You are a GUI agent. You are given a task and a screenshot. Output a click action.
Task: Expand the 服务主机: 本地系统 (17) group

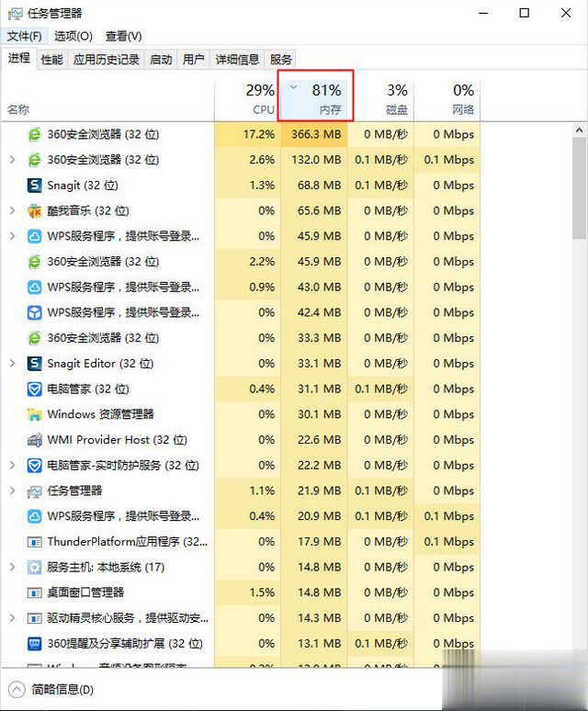tap(13, 568)
